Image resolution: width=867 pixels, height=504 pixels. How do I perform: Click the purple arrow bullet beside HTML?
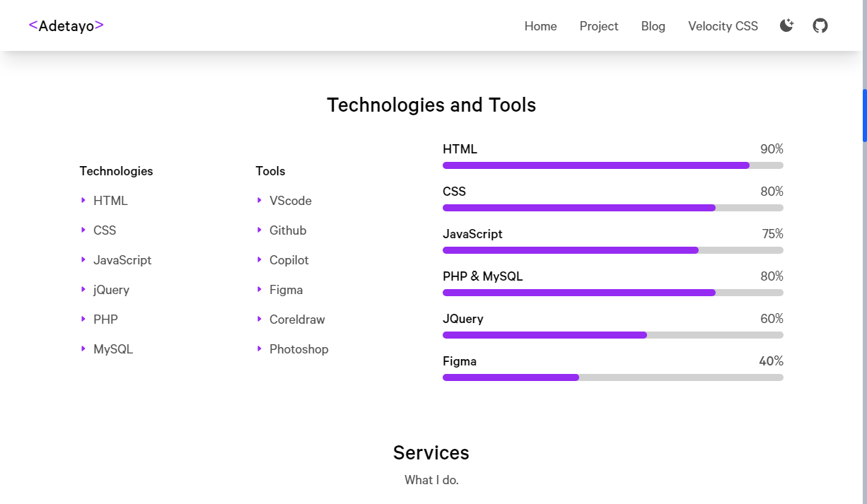pyautogui.click(x=83, y=201)
